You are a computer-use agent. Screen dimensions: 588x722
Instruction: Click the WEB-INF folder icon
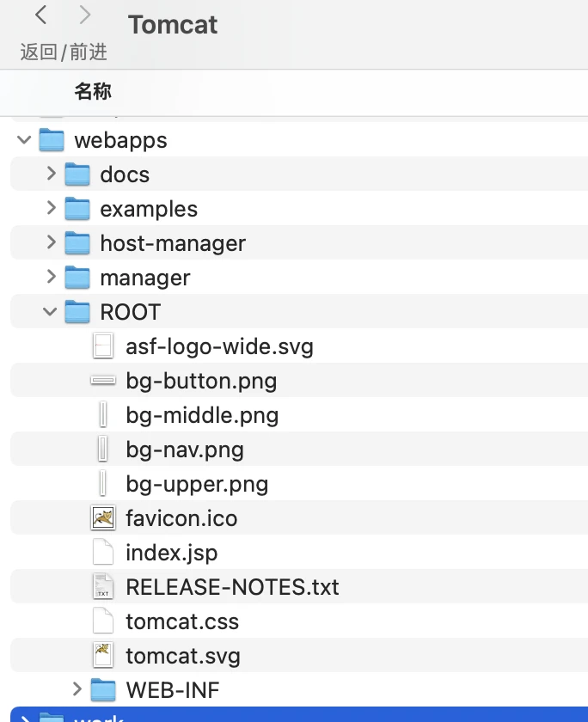[x=103, y=689]
